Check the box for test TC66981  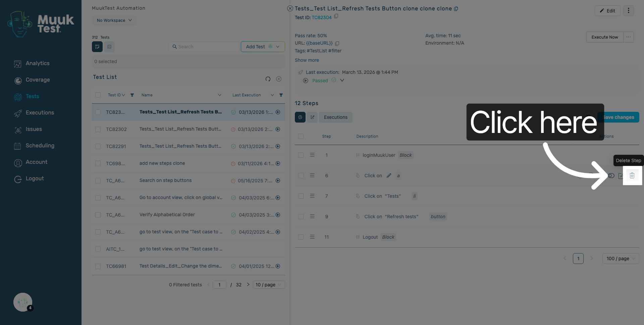(x=98, y=266)
